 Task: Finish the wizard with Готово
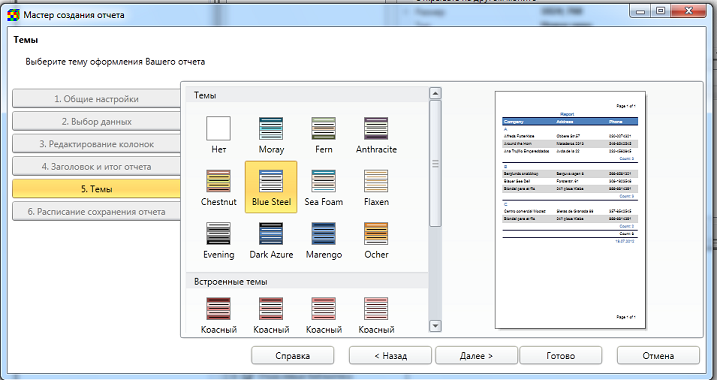(x=561, y=355)
